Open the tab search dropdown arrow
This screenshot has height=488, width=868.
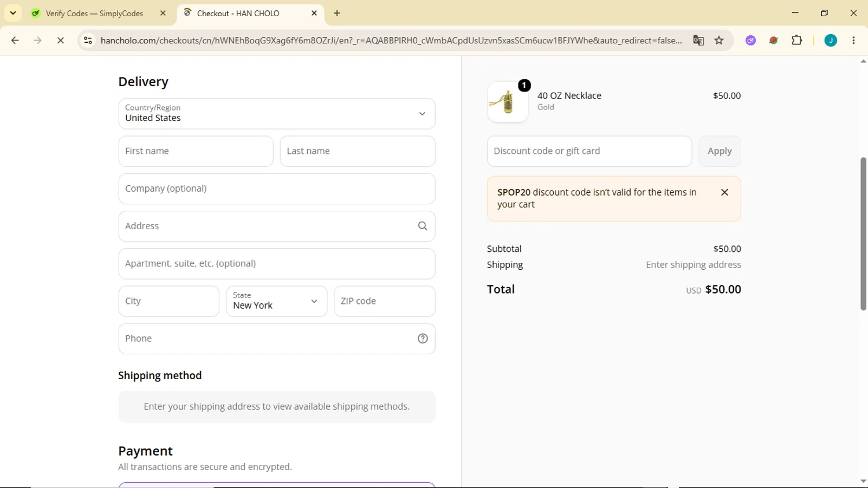coord(13,13)
